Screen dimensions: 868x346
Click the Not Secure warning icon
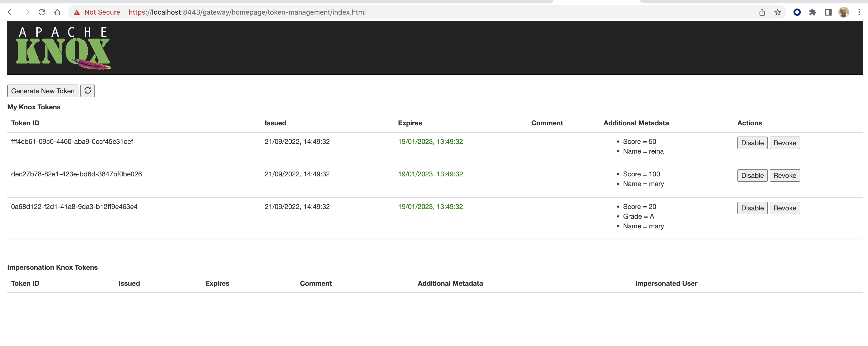click(77, 12)
